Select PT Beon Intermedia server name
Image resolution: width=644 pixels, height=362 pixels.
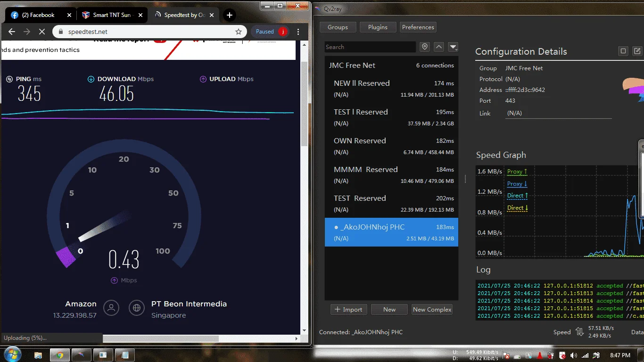coord(189,304)
